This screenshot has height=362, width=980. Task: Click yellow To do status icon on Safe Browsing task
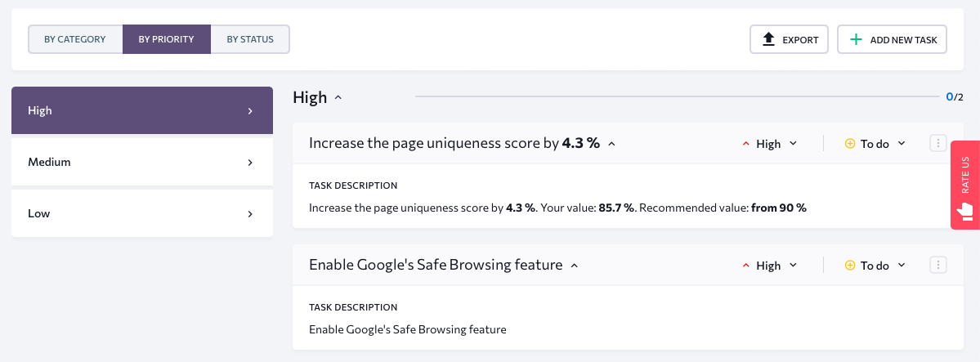849,266
